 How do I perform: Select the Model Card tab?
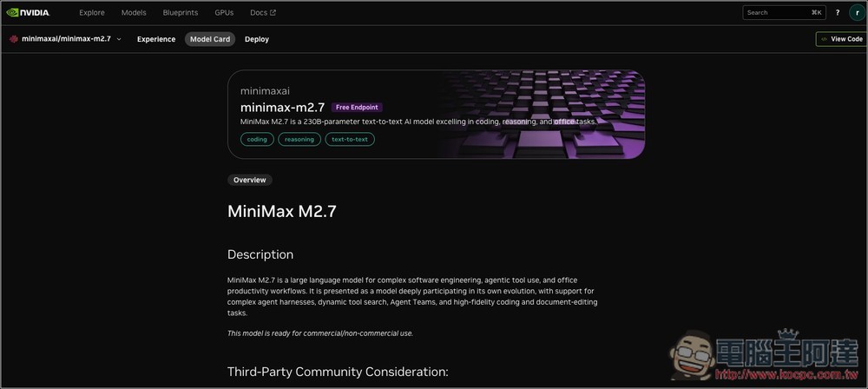210,39
